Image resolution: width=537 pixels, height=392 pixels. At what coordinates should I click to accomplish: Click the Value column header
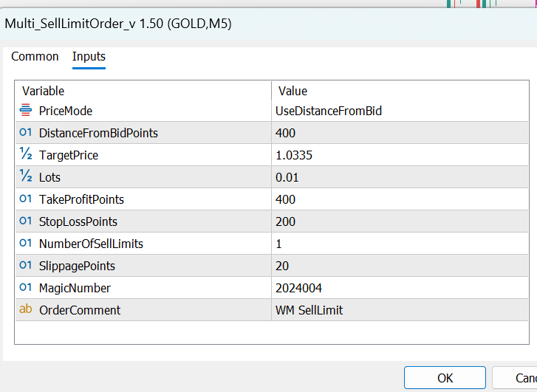tap(293, 91)
